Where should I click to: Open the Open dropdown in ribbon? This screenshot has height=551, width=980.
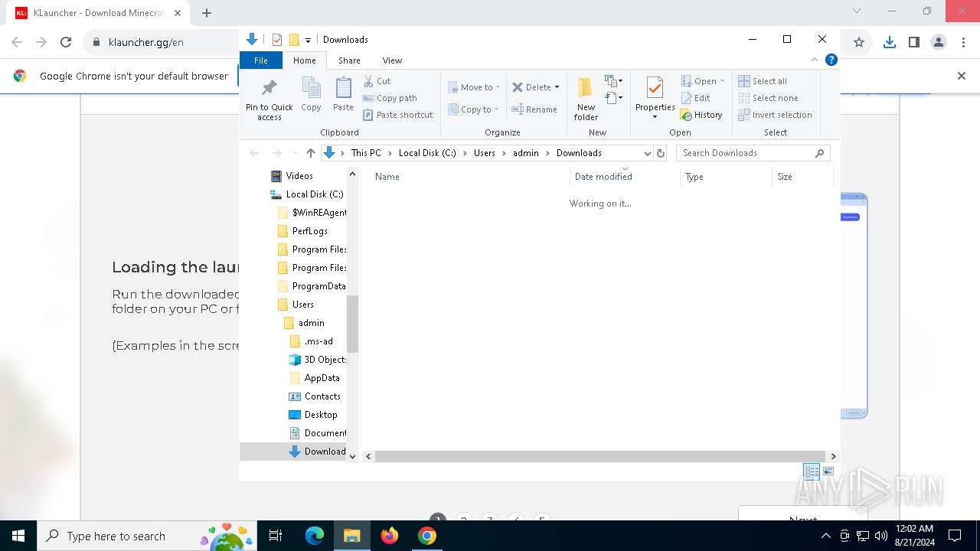pyautogui.click(x=702, y=81)
